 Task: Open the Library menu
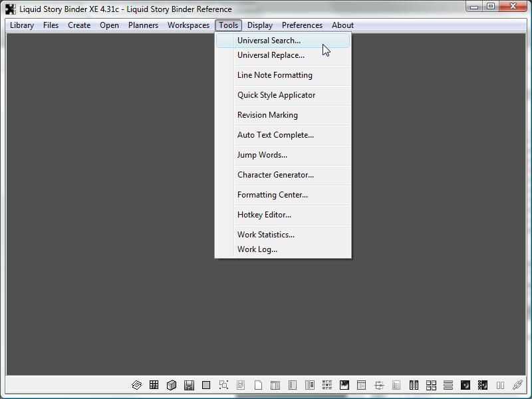[x=22, y=25]
